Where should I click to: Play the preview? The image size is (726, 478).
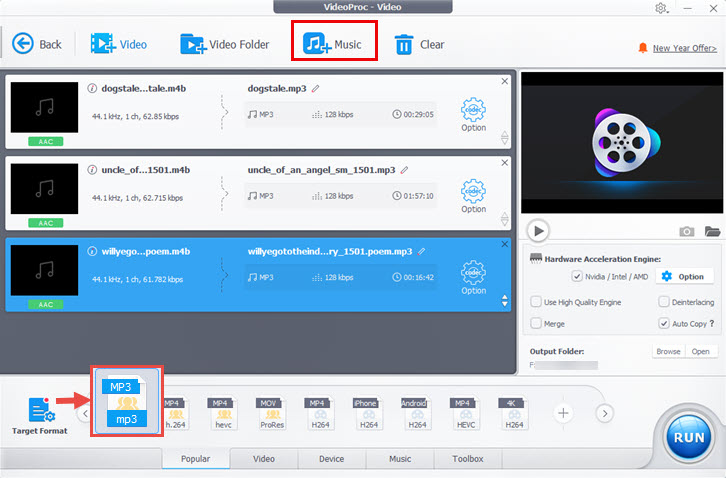pos(538,231)
